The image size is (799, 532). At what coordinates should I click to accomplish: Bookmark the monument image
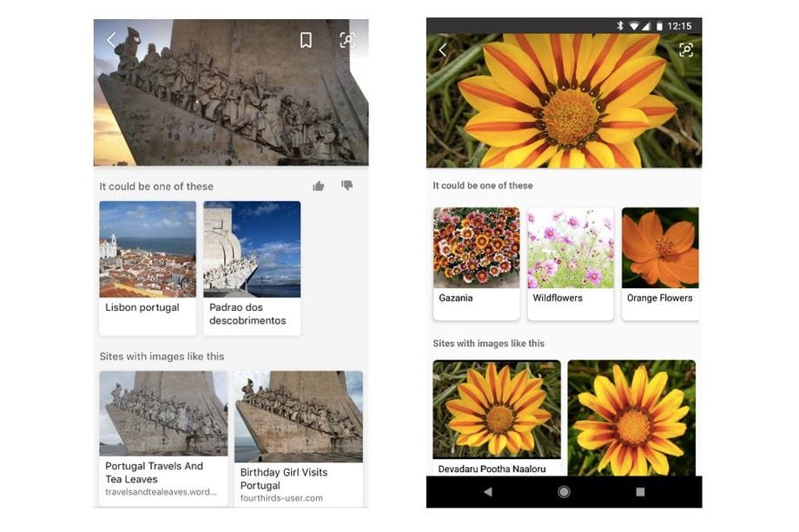(x=306, y=39)
